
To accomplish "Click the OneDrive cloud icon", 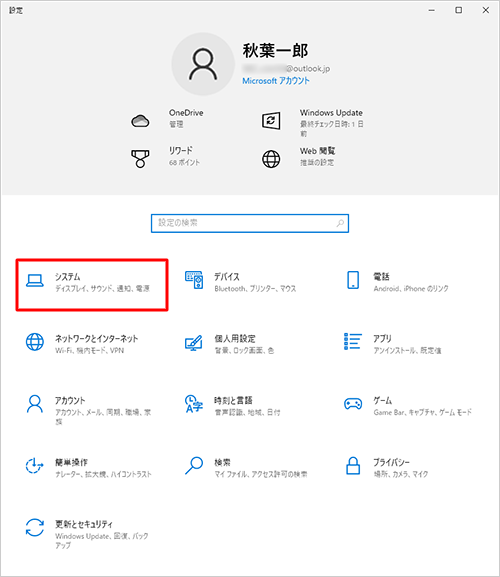I will pyautogui.click(x=140, y=121).
